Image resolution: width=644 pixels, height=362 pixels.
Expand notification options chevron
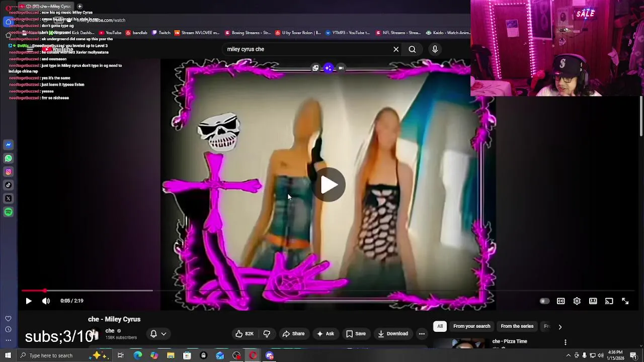tap(164, 334)
